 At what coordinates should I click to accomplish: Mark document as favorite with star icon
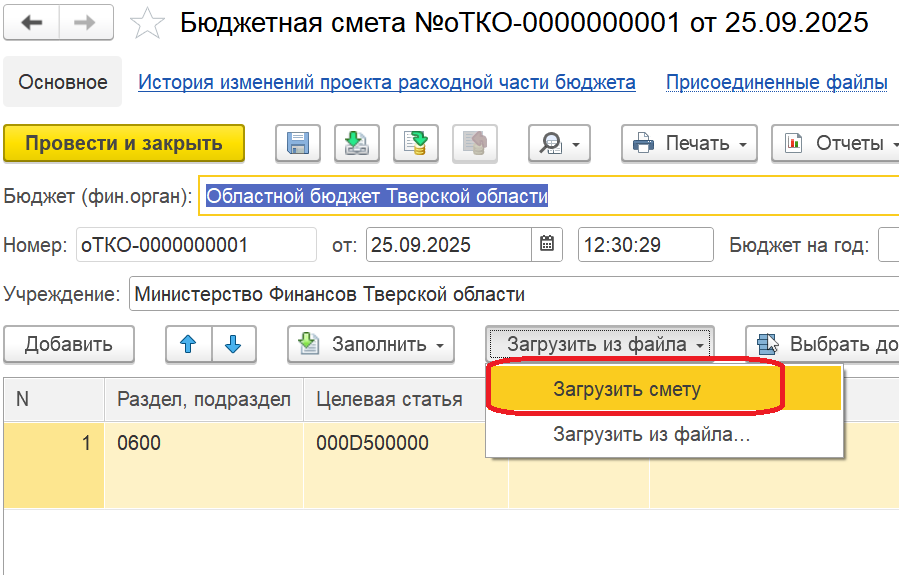148,24
